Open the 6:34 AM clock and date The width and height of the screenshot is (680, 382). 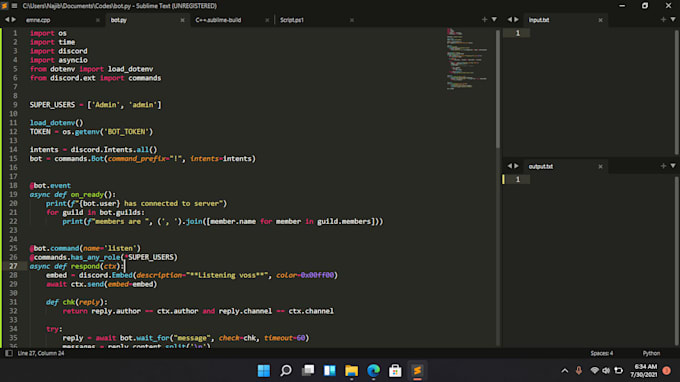pyautogui.click(x=644, y=371)
